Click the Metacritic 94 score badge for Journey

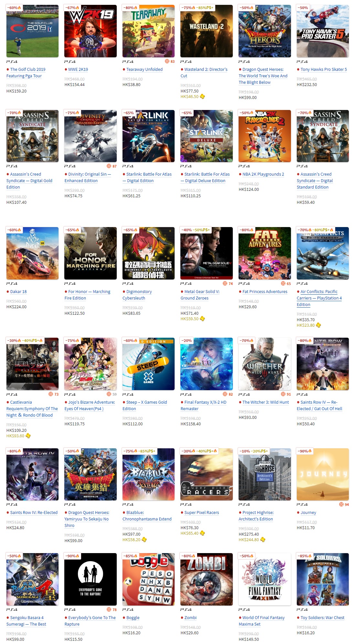(344, 505)
